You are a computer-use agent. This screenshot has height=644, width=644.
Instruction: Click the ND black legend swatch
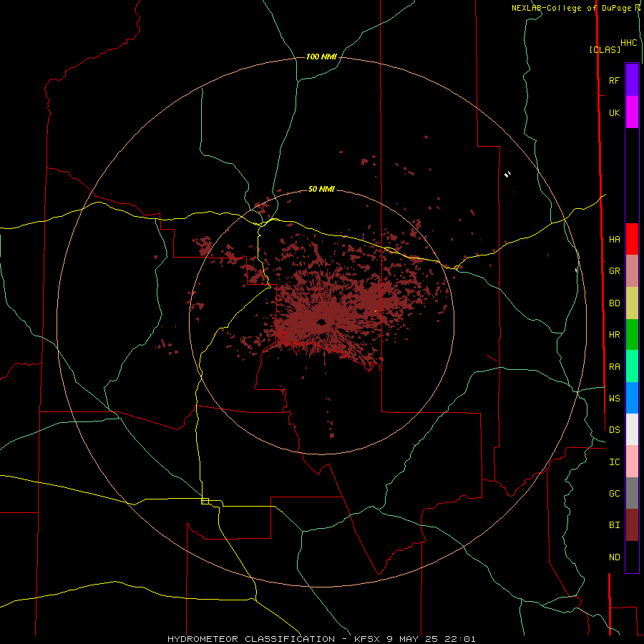632,557
